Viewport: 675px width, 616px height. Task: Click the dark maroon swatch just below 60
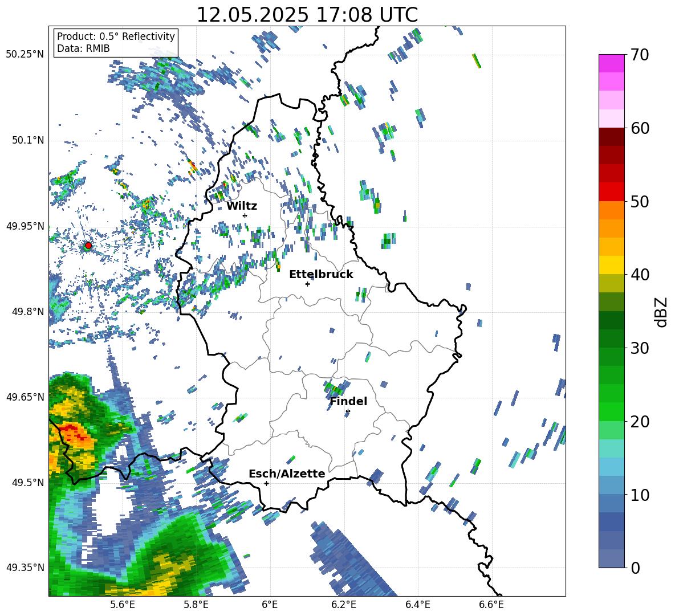[612, 137]
